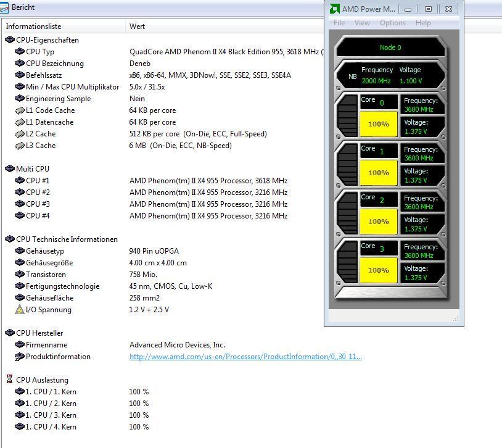This screenshot has height=448, width=502.
Task: Click the icon beside Fertigungstechnologie
Action: tap(20, 286)
